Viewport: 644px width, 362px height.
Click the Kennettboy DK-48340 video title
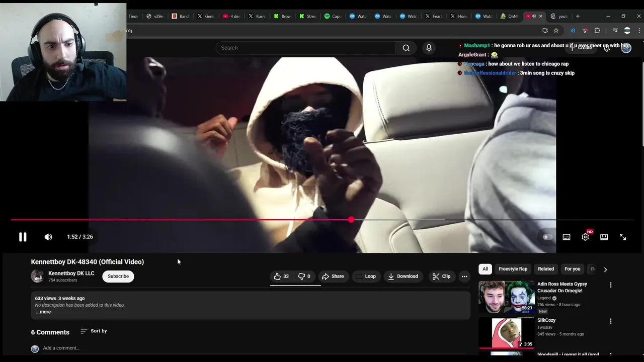coord(88,262)
